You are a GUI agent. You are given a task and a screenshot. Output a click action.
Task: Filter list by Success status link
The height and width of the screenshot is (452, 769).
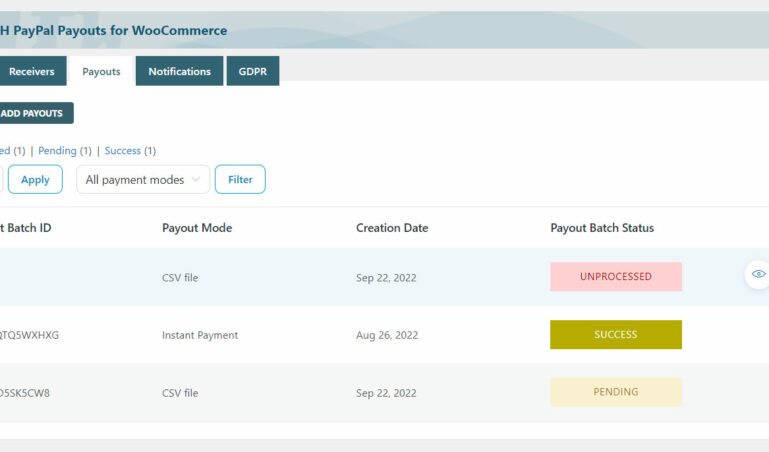pos(123,151)
